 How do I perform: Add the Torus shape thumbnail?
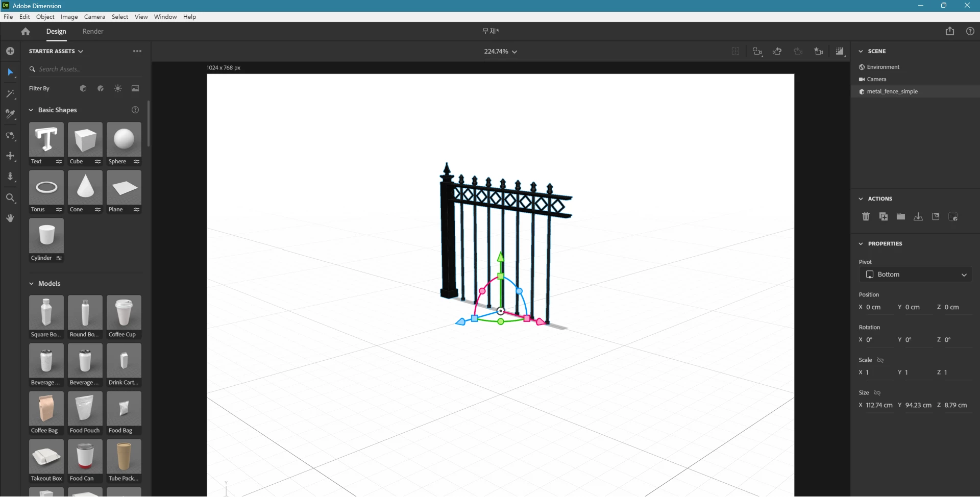[46, 187]
